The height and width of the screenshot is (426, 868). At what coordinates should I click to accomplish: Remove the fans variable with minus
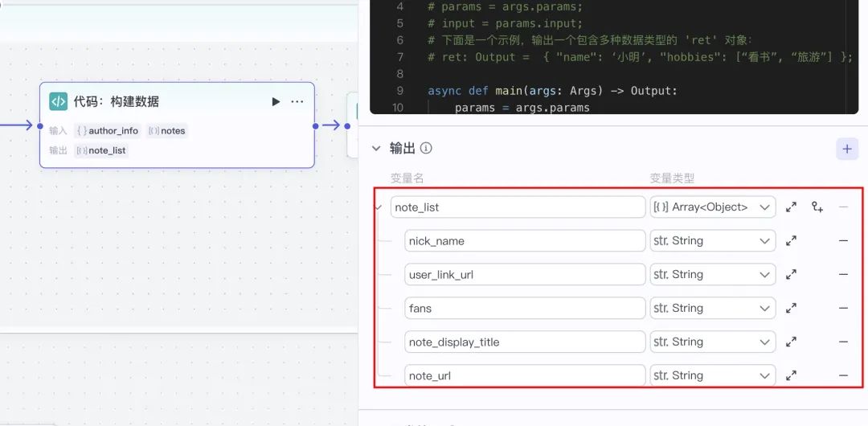843,309
